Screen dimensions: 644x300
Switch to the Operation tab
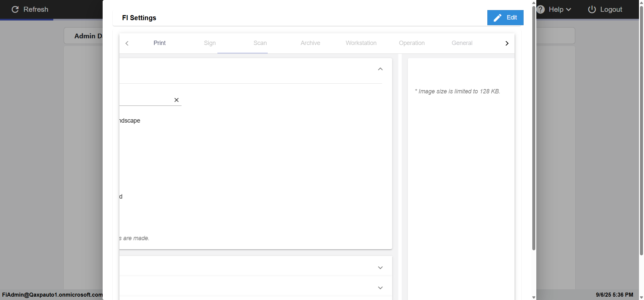pyautogui.click(x=412, y=43)
